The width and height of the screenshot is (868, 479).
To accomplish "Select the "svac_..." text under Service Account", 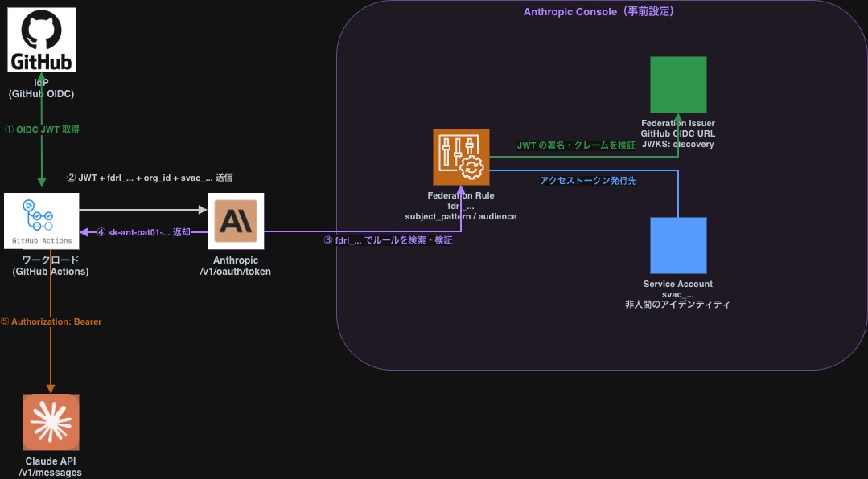I will 678,294.
